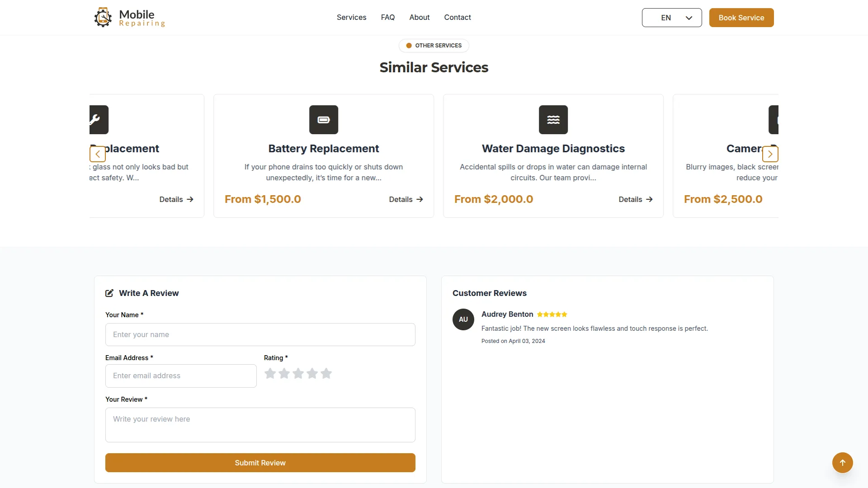Open the EN language dropdown
Screen dimensions: 868x488
click(x=671, y=18)
